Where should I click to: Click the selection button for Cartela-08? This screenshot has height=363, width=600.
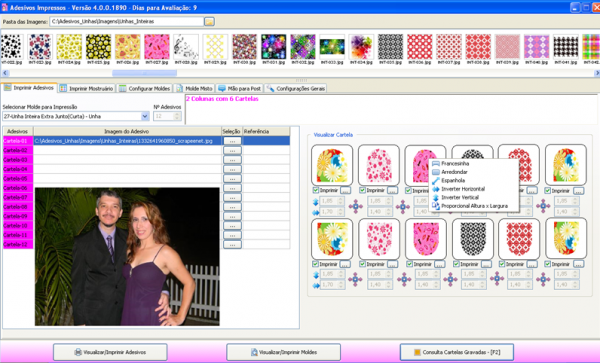tap(232, 207)
